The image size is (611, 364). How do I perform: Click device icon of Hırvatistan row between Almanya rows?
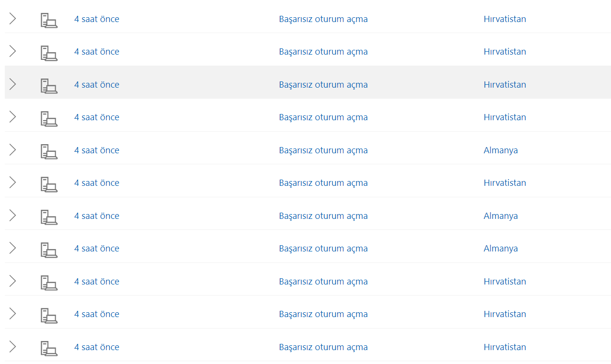[x=48, y=184]
